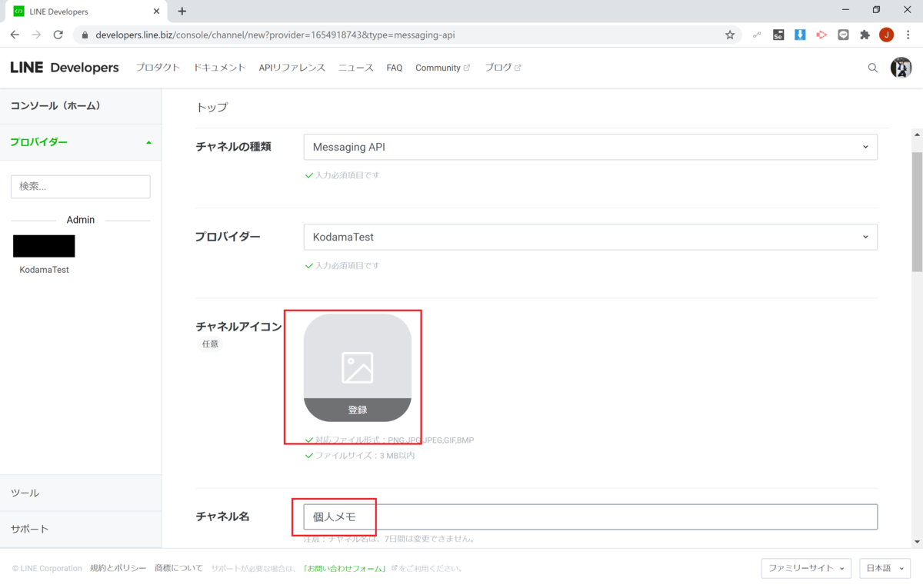Image resolution: width=923 pixels, height=588 pixels.
Task: Open the Se extension icon
Action: tap(778, 35)
